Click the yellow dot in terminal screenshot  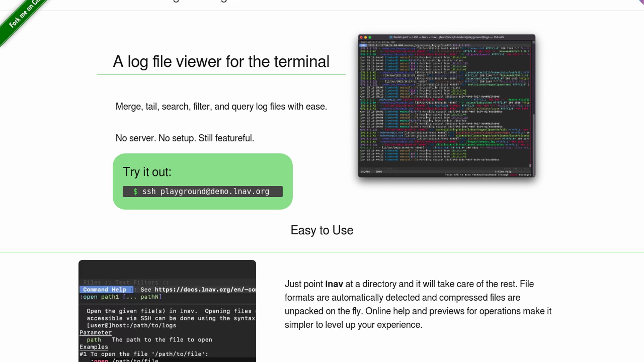(366, 37)
